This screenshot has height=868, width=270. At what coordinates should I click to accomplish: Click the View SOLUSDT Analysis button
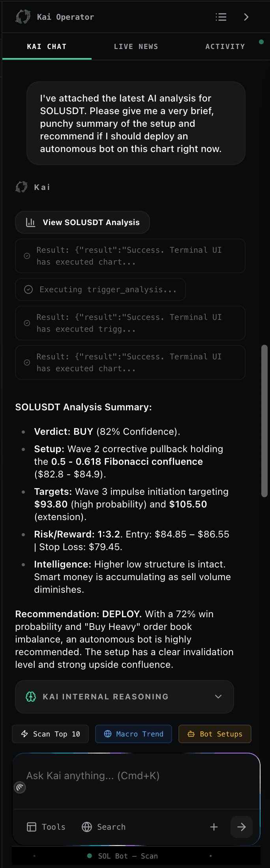point(82,222)
